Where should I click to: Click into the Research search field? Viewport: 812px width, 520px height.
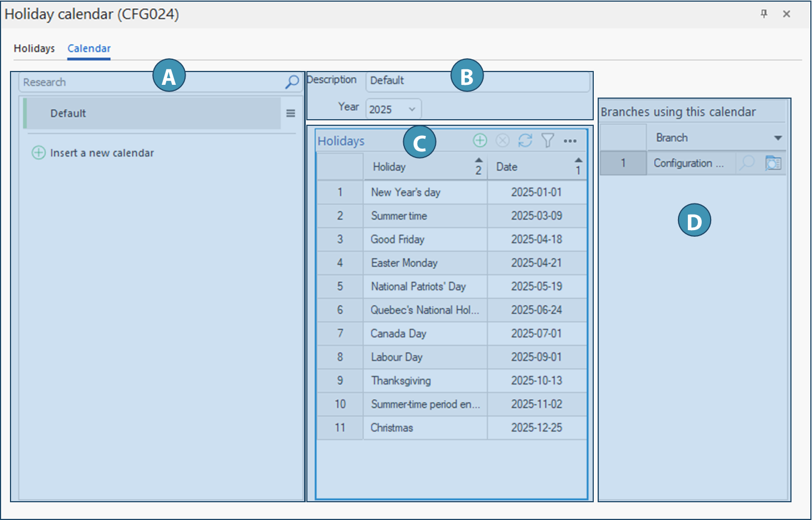(x=150, y=82)
